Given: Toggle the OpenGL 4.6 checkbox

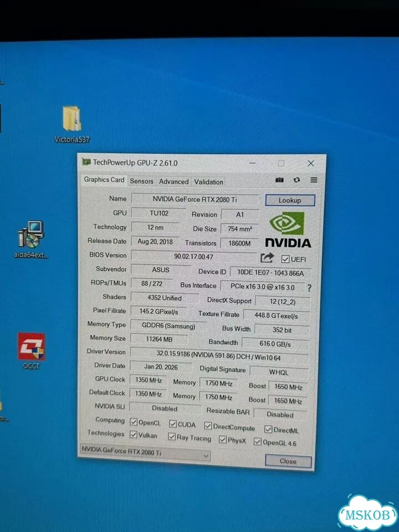Looking at the screenshot, I should [x=258, y=442].
